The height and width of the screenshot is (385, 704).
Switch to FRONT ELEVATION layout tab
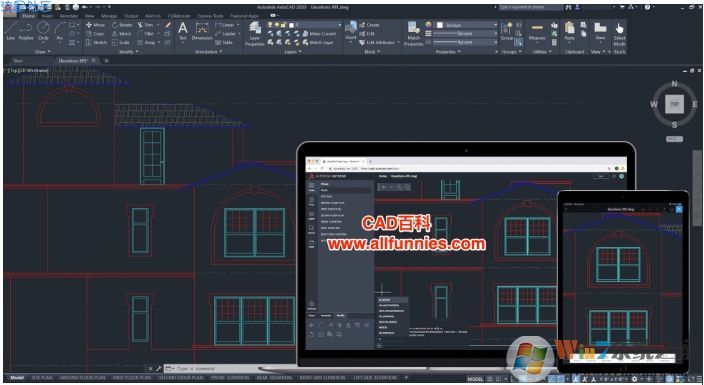tap(229, 378)
